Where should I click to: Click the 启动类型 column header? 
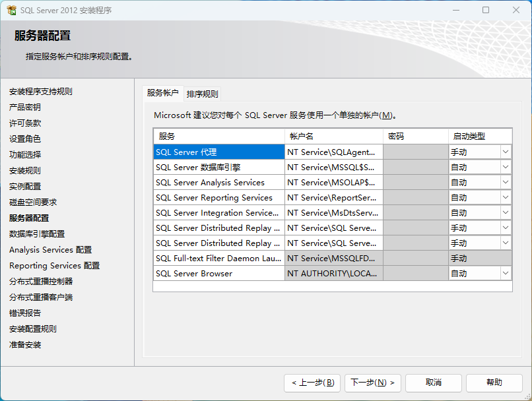[480, 137]
